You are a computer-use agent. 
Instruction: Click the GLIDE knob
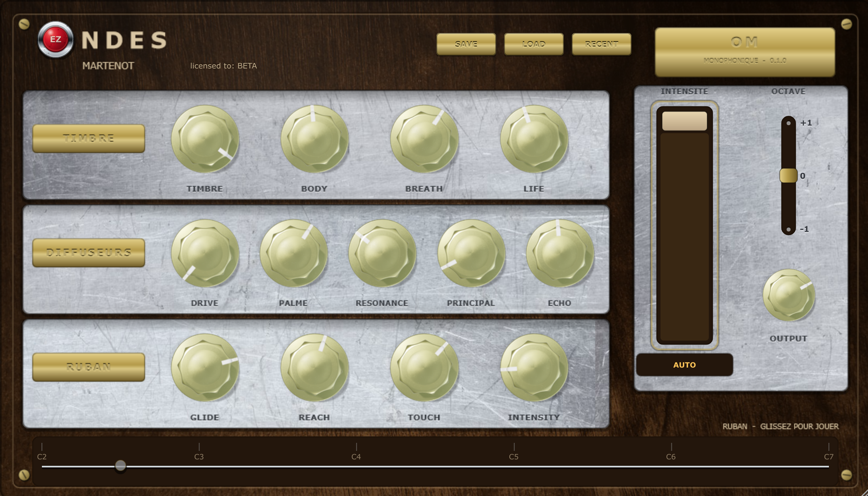[205, 368]
